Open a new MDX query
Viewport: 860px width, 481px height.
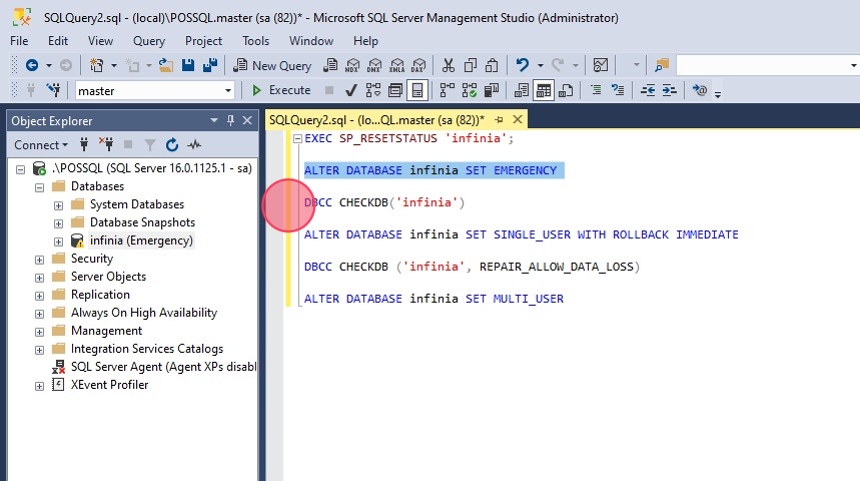[x=352, y=66]
